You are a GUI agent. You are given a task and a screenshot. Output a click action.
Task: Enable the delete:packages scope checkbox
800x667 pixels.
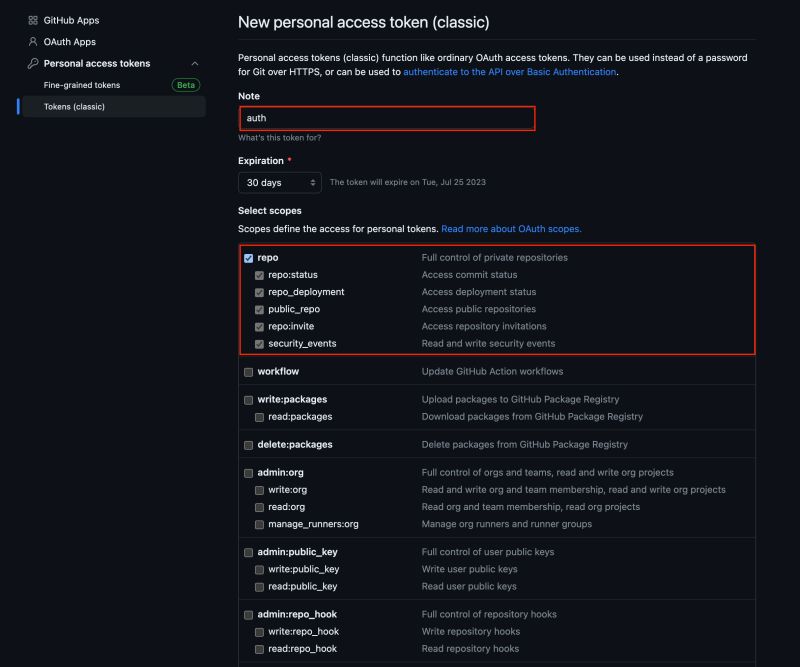tap(248, 445)
